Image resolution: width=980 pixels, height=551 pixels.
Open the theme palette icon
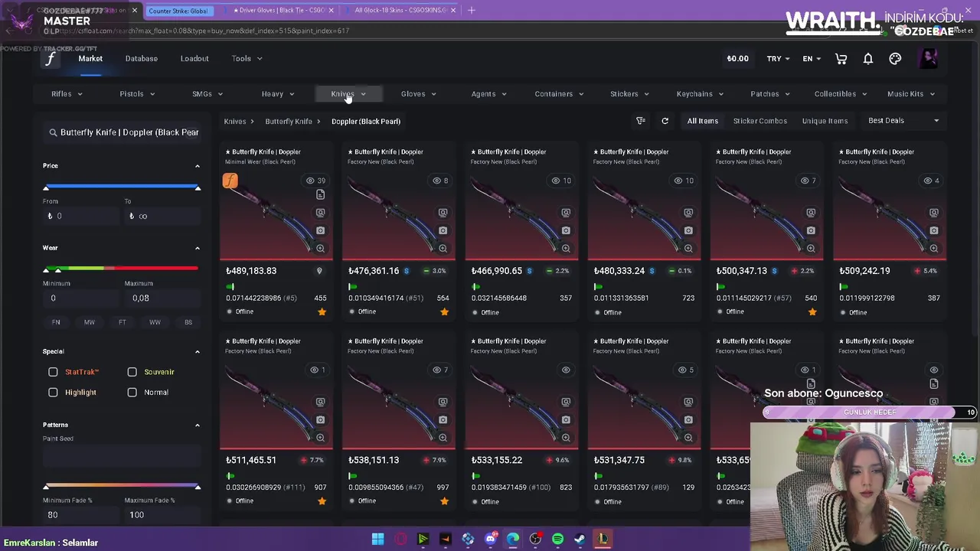click(895, 59)
